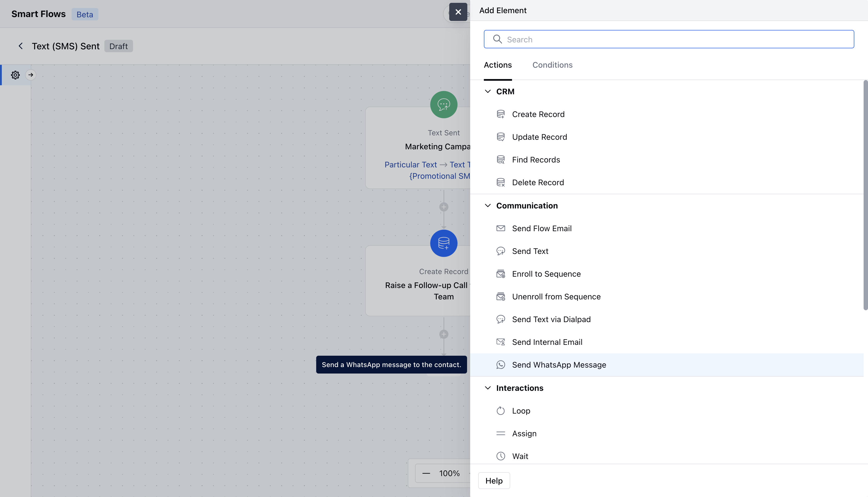Image resolution: width=868 pixels, height=497 pixels.
Task: Select the Find Records icon
Action: click(500, 160)
